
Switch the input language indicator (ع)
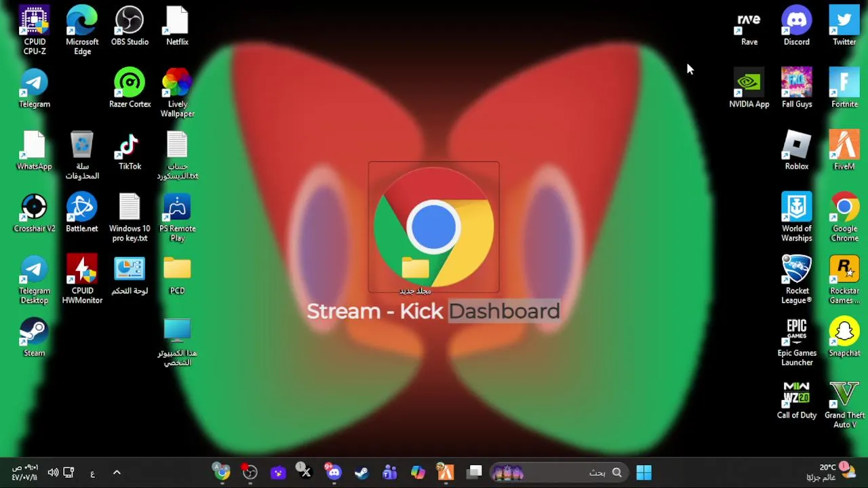pyautogui.click(x=92, y=473)
